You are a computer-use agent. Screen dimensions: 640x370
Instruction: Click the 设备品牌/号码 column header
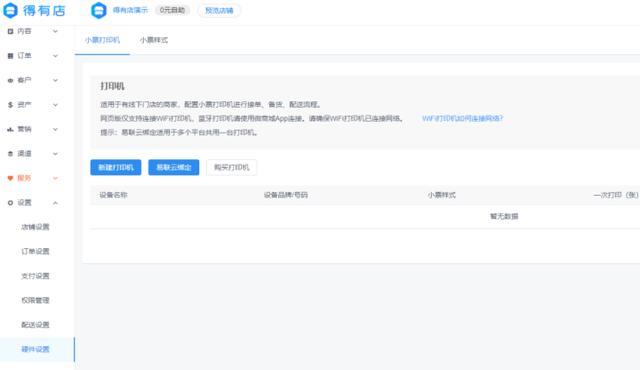pos(286,195)
